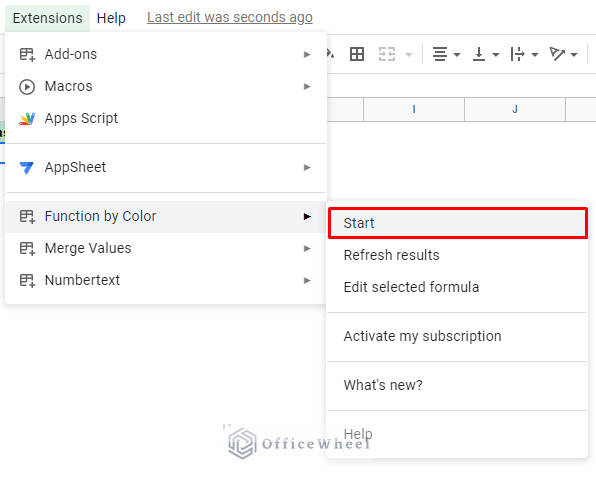Choose Activate my subscription
This screenshot has width=596, height=482.
pyautogui.click(x=458, y=336)
